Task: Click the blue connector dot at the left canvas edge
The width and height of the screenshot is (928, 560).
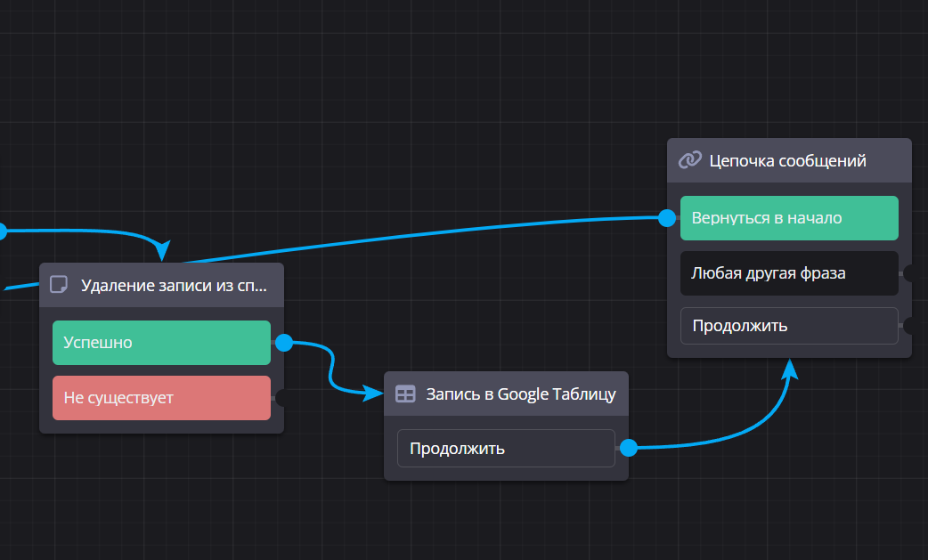Action: click(x=2, y=231)
